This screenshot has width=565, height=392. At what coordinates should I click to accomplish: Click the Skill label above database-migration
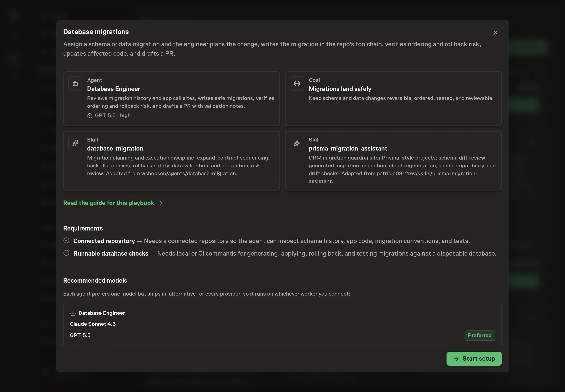click(x=92, y=140)
